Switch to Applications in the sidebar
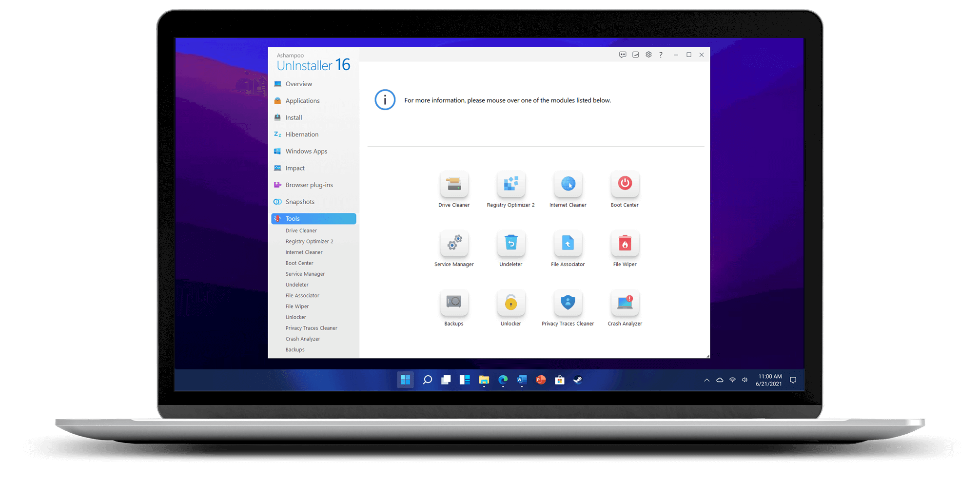 (302, 101)
